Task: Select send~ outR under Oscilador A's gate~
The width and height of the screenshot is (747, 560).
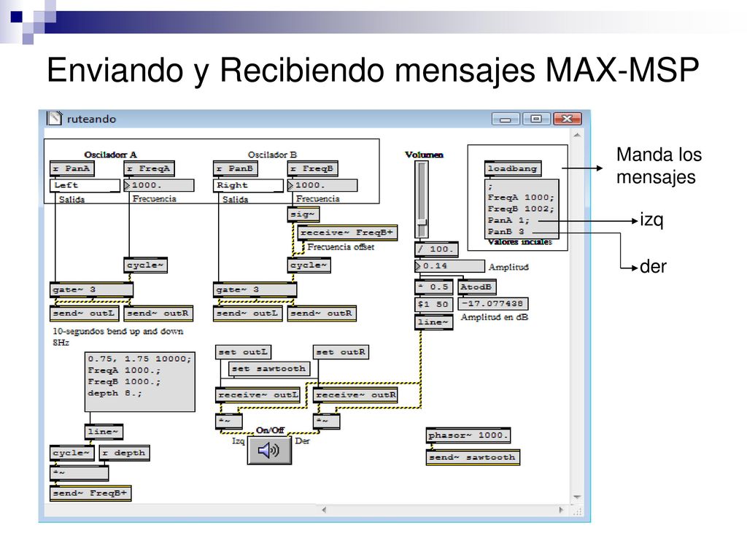Action: (x=158, y=314)
